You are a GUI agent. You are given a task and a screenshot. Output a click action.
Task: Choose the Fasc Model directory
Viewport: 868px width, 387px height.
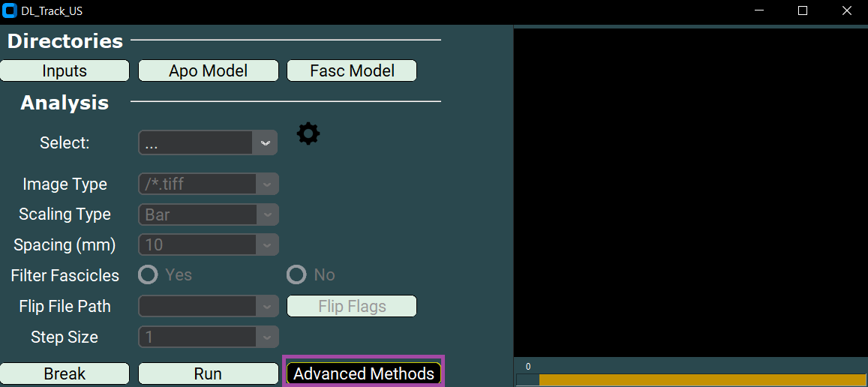(x=352, y=70)
